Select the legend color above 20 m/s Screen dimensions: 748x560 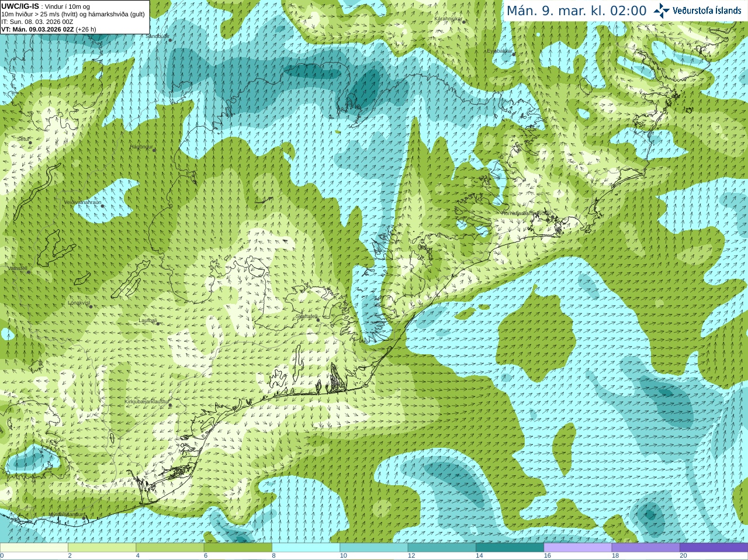pyautogui.click(x=714, y=548)
